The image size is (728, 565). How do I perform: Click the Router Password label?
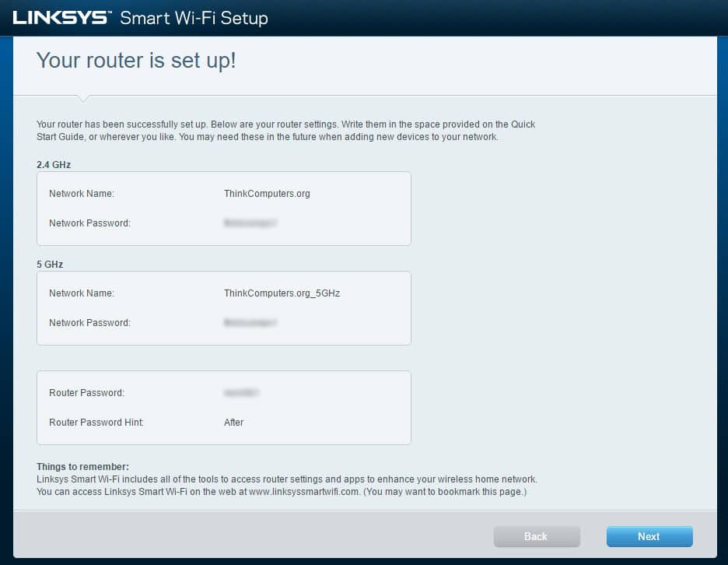click(87, 392)
